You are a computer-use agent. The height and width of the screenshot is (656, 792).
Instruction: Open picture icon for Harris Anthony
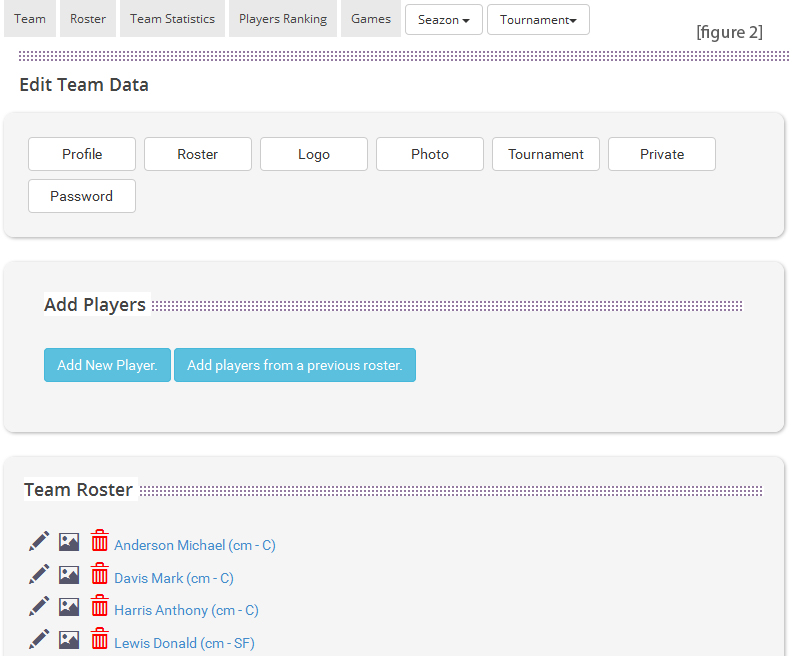(x=69, y=607)
